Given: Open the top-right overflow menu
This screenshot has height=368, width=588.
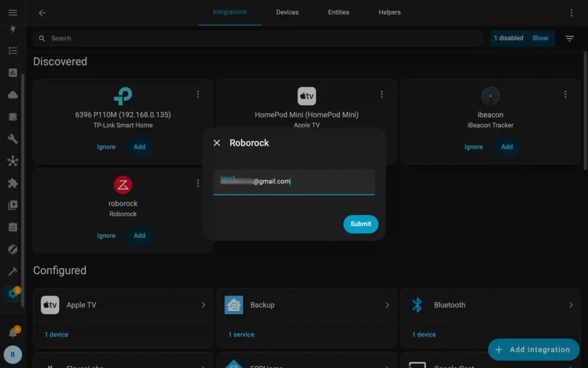Looking at the screenshot, I should click(x=571, y=12).
